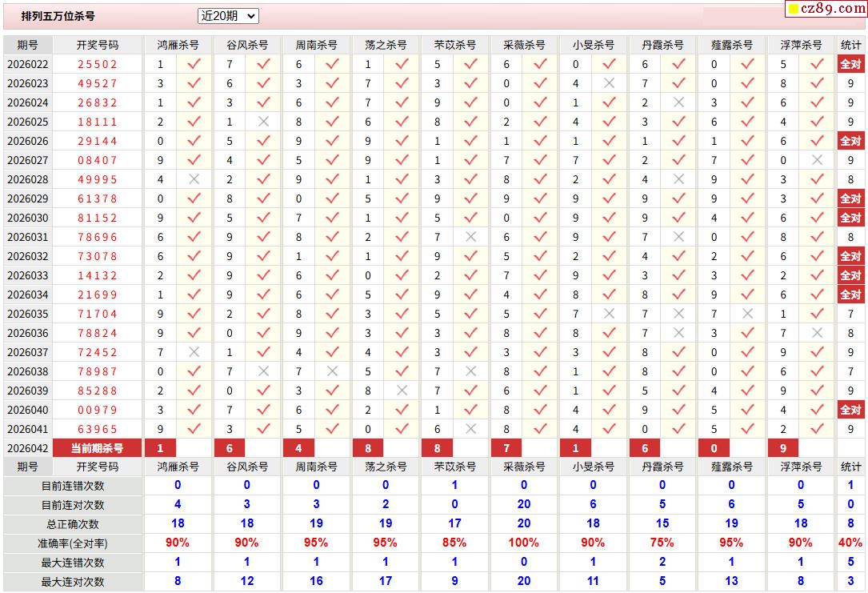Click 荡之 gray cross mark in row 2026039
The height and width of the screenshot is (593, 868).
402,391
